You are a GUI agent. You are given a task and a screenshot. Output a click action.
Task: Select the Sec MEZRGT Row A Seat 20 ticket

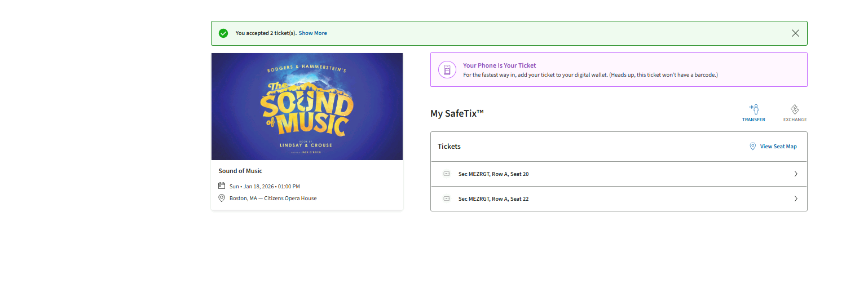[x=494, y=174]
